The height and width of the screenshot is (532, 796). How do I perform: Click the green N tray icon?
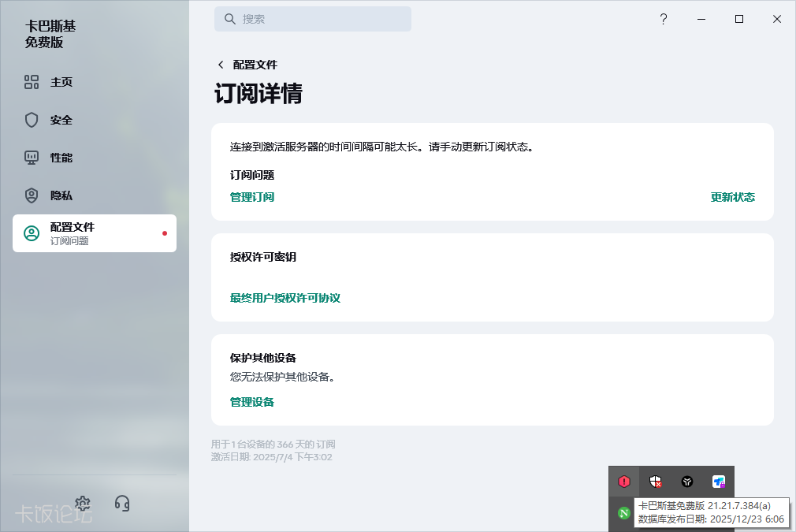(624, 513)
